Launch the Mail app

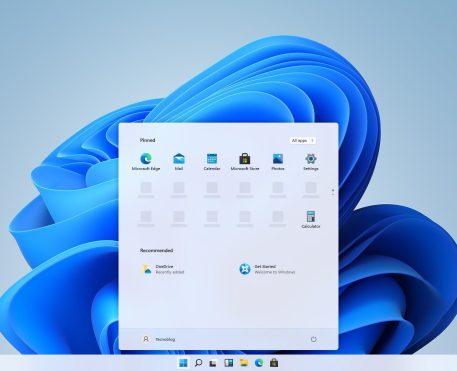click(x=179, y=162)
